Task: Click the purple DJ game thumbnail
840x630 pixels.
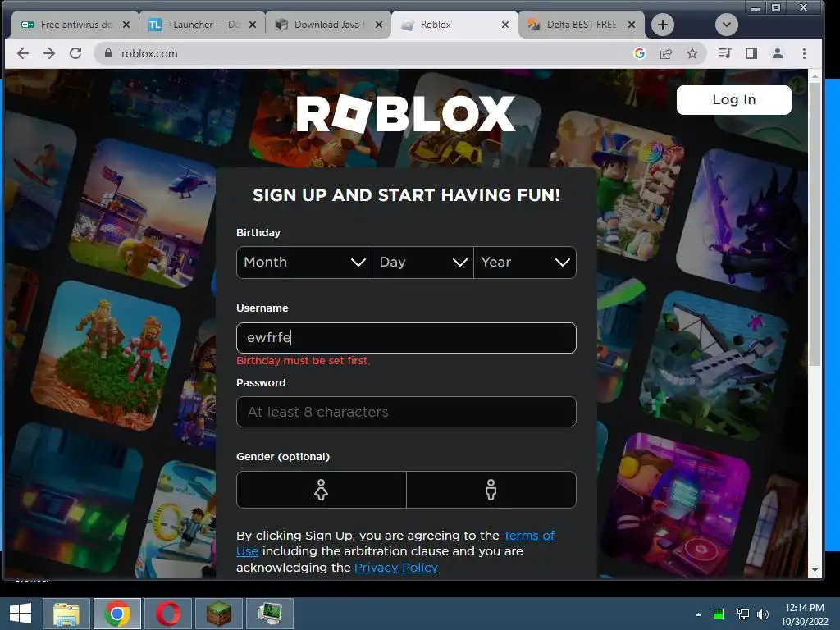Action: tap(676, 506)
